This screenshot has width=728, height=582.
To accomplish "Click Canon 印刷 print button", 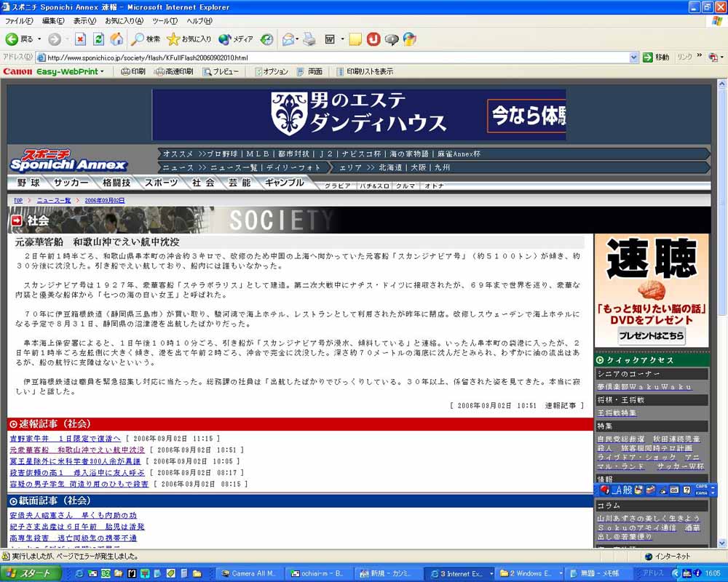I will (x=133, y=71).
